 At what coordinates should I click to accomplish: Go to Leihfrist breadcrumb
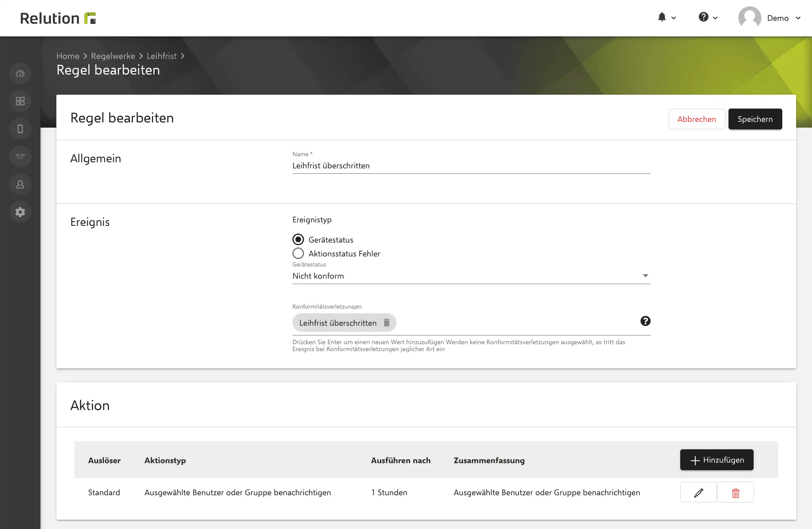click(162, 56)
